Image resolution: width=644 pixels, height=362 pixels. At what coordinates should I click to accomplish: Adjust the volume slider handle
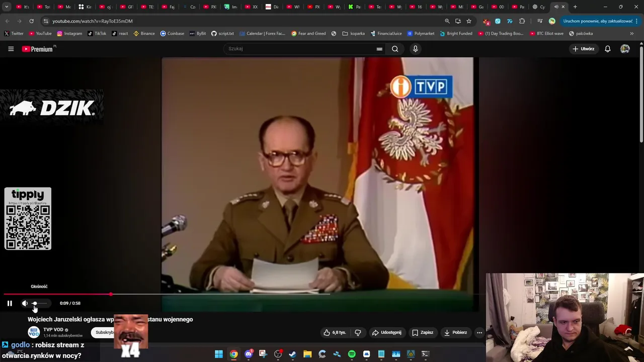(35, 303)
